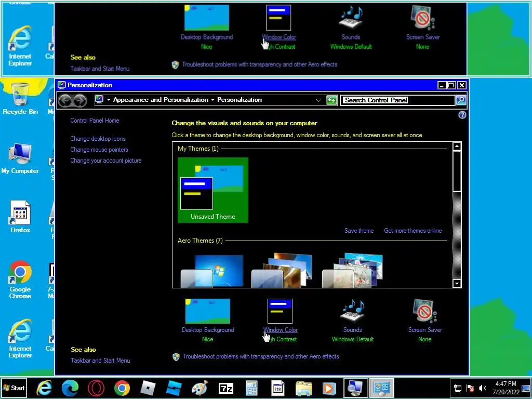Click Change mouse pointers link
532x399 pixels.
click(x=99, y=150)
